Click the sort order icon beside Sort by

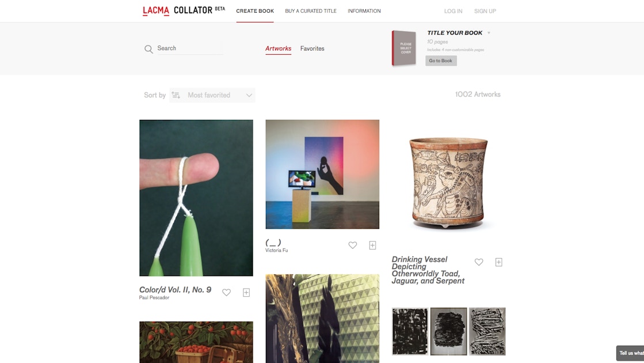coord(176,95)
